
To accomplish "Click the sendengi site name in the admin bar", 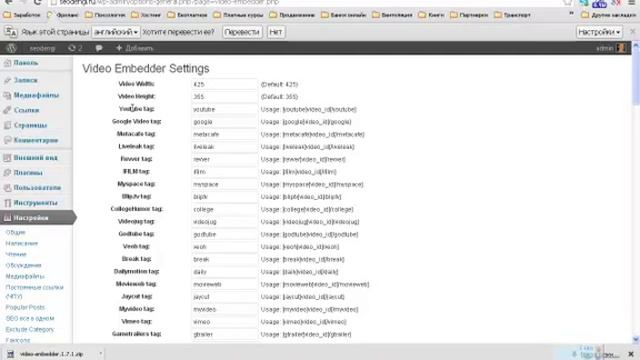I will point(42,48).
